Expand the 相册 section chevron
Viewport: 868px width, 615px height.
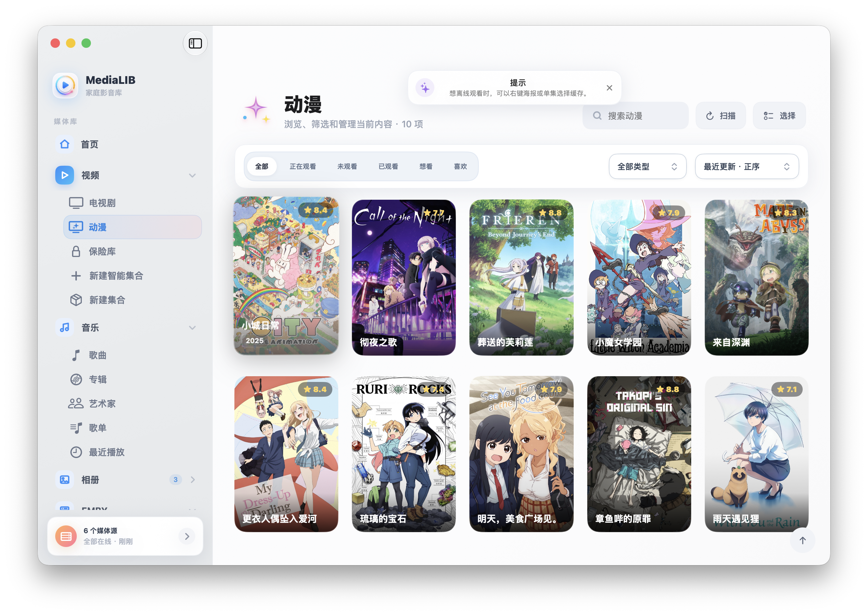coord(193,480)
